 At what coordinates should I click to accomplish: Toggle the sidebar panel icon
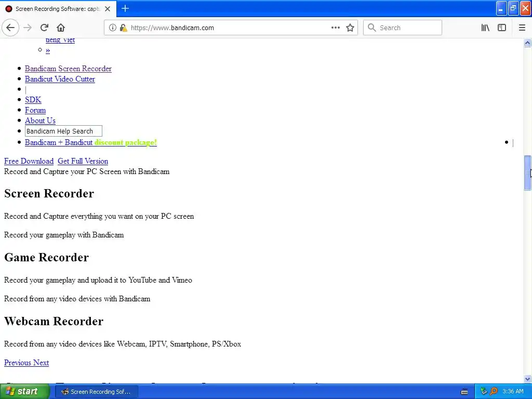(x=502, y=28)
